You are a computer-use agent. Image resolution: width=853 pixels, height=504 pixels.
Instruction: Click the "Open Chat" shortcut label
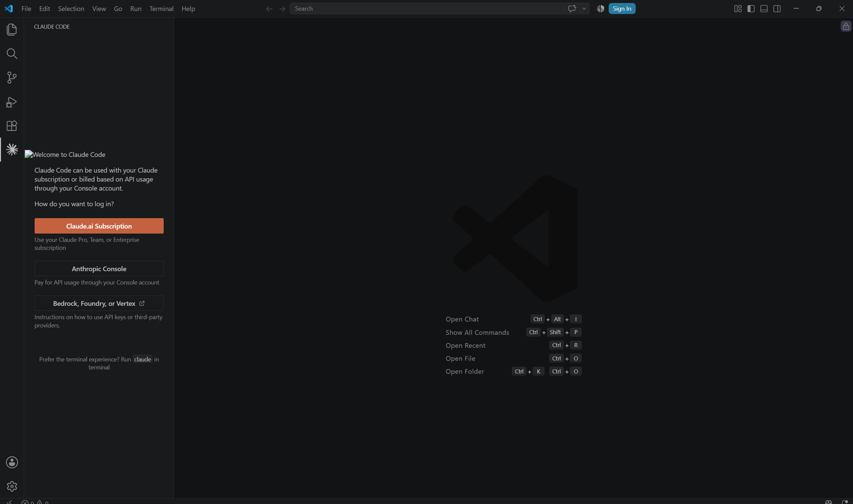(x=462, y=319)
